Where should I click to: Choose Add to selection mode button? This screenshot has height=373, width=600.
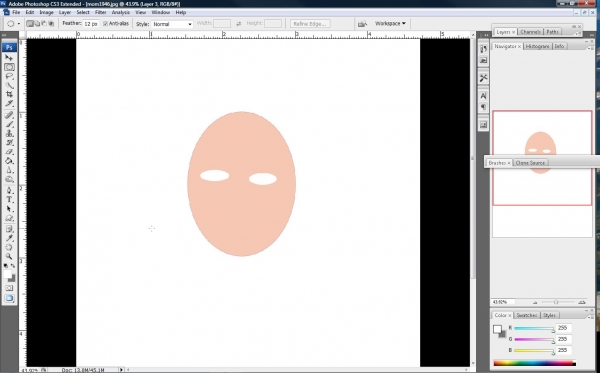click(x=37, y=24)
